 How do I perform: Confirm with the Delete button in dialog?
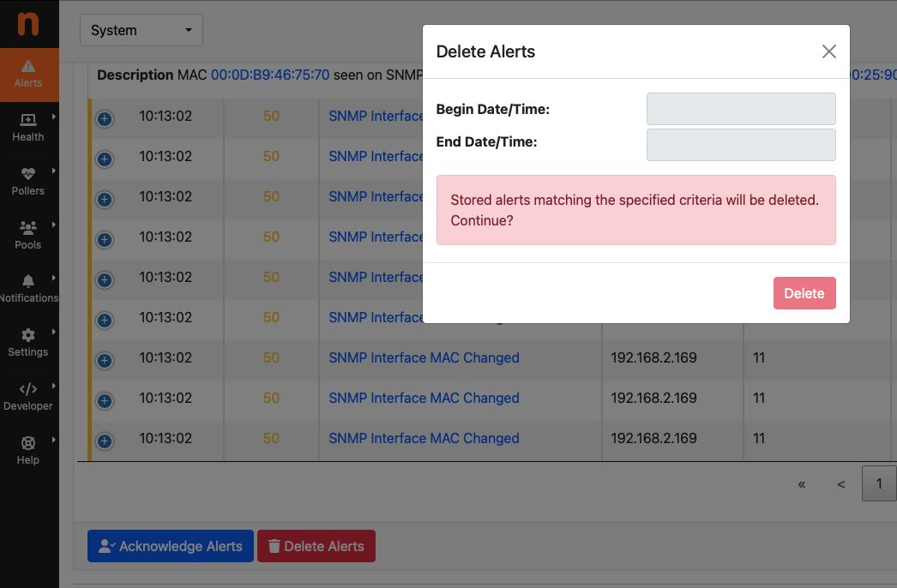click(804, 292)
